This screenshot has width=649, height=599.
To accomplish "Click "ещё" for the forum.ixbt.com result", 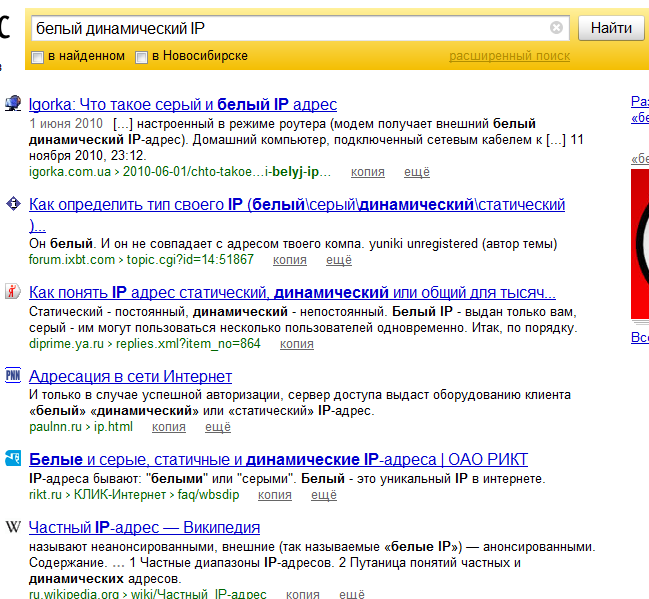I will click(339, 260).
